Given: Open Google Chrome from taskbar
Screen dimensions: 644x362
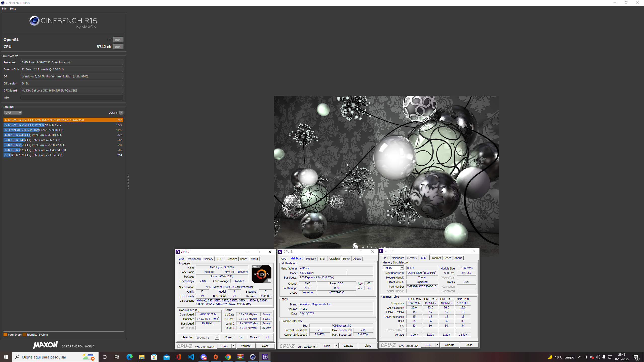Looking at the screenshot, I should click(228, 357).
